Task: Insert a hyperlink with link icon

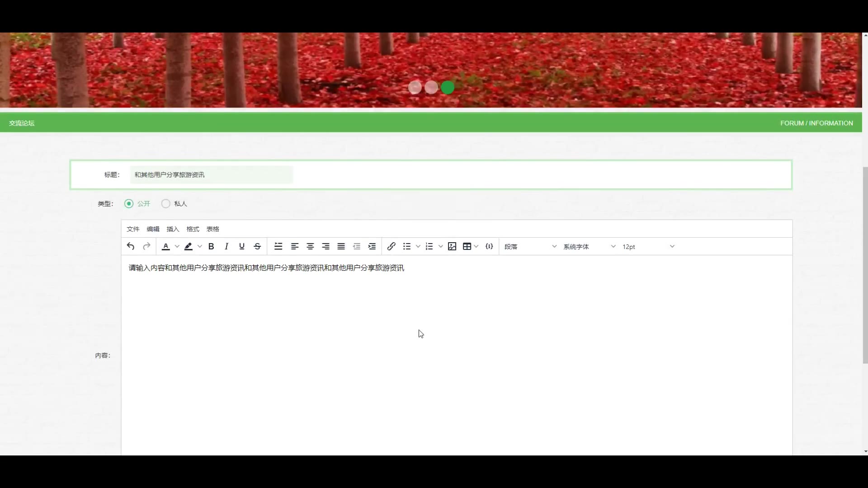Action: 392,246
